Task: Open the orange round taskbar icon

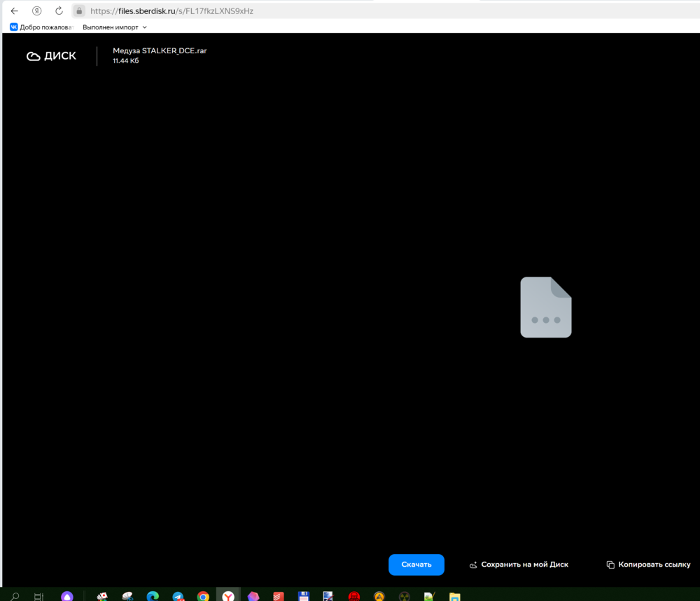Action: (x=379, y=596)
